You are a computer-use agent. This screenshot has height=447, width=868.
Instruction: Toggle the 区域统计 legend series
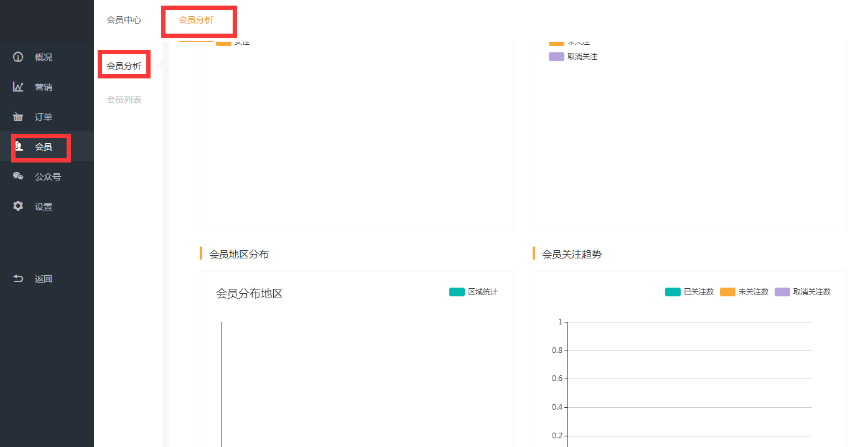coord(474,292)
